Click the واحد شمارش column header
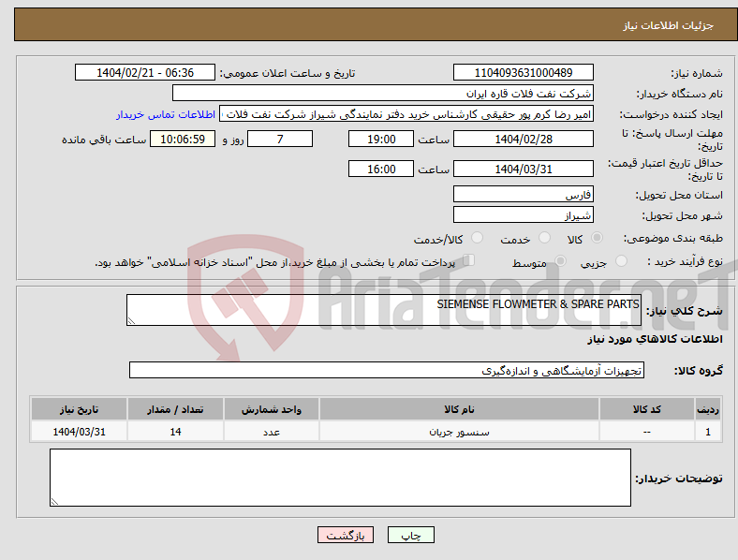 (x=272, y=409)
